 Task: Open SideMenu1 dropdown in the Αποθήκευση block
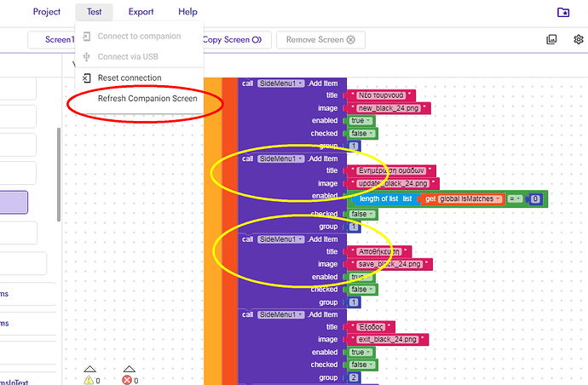tap(281, 239)
